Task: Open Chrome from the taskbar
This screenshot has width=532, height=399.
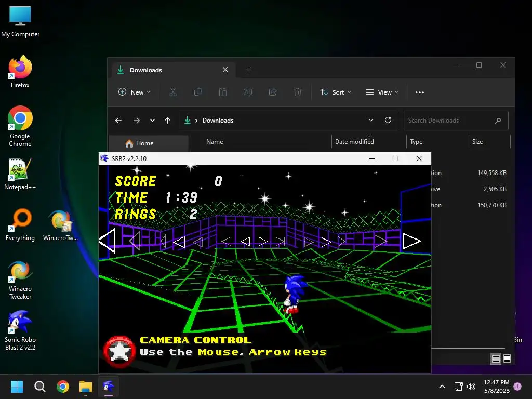Action: [x=63, y=387]
